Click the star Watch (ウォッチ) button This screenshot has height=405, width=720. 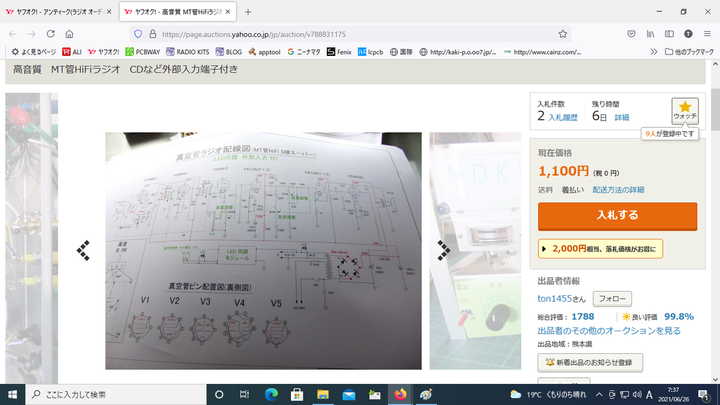pyautogui.click(x=685, y=110)
